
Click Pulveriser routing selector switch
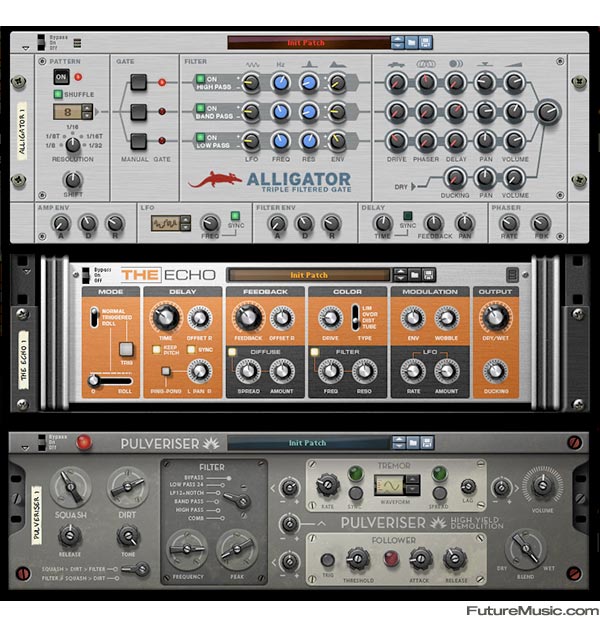pyautogui.click(x=137, y=569)
